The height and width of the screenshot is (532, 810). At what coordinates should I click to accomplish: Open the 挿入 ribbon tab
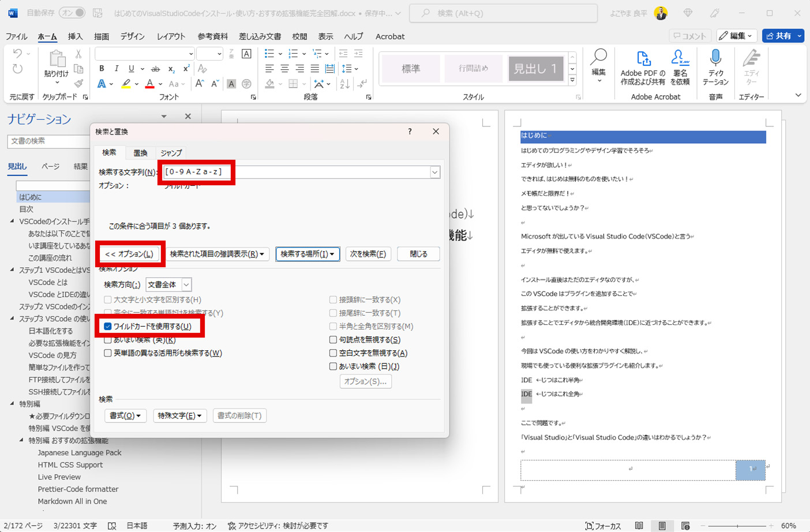pos(75,36)
